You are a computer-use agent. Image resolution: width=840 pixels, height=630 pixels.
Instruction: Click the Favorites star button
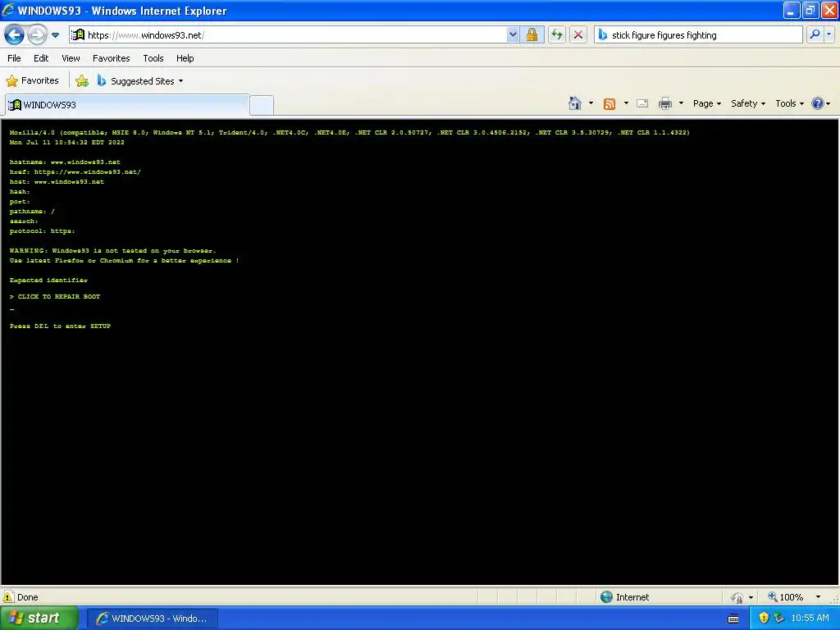click(x=32, y=81)
